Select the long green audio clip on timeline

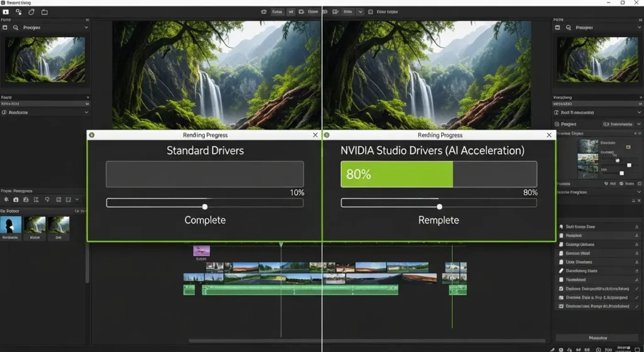click(x=300, y=290)
